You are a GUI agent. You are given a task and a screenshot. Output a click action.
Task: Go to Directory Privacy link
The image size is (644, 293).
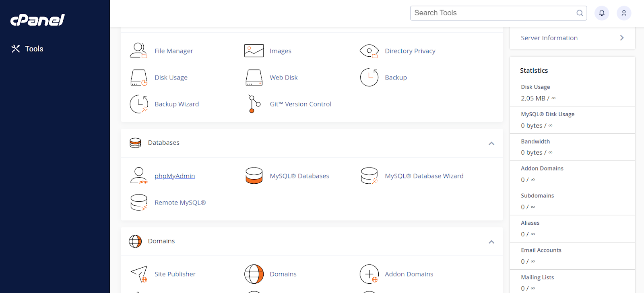click(410, 51)
